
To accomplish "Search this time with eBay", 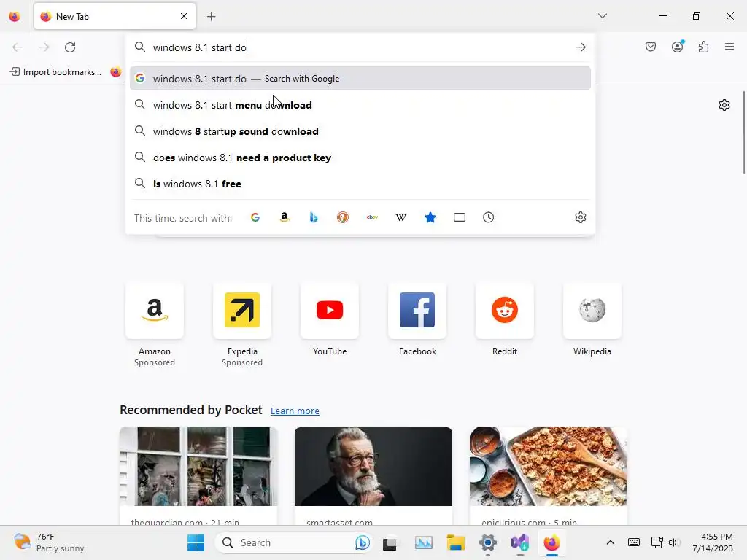I will 372,217.
